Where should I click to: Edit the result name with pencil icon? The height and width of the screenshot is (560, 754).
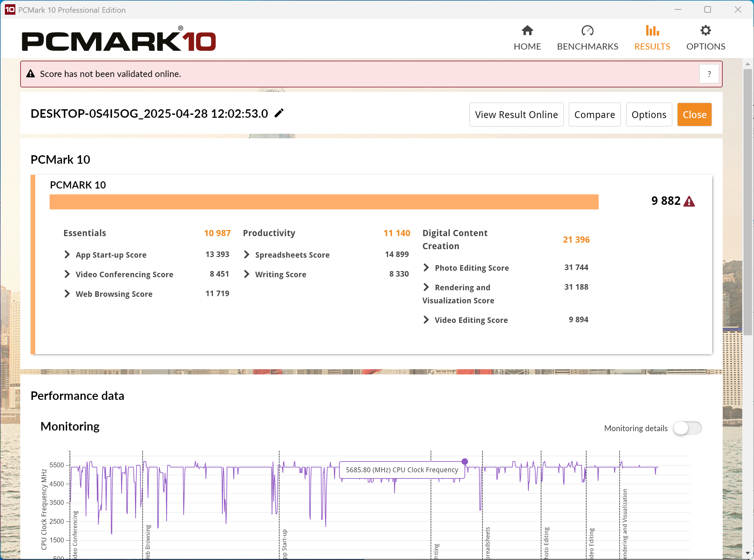tap(279, 113)
